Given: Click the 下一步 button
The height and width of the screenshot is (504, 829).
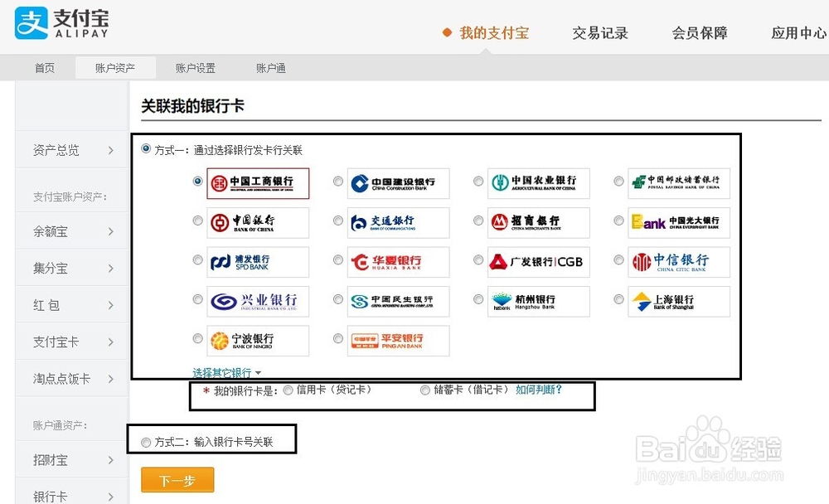Looking at the screenshot, I should [177, 479].
